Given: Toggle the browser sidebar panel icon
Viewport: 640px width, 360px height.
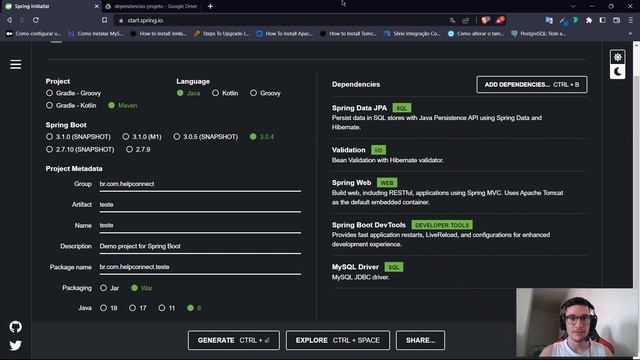Looking at the screenshot, I should 602,20.
